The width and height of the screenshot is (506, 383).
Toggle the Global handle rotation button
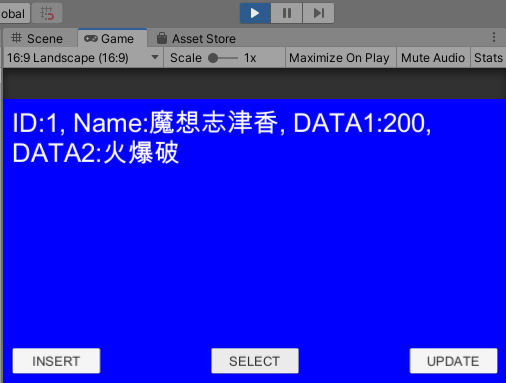pos(14,13)
